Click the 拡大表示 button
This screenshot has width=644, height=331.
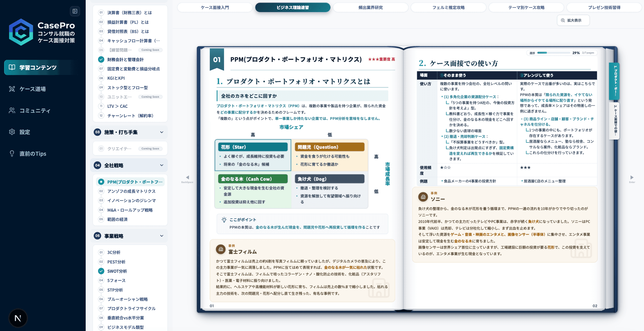pyautogui.click(x=573, y=20)
